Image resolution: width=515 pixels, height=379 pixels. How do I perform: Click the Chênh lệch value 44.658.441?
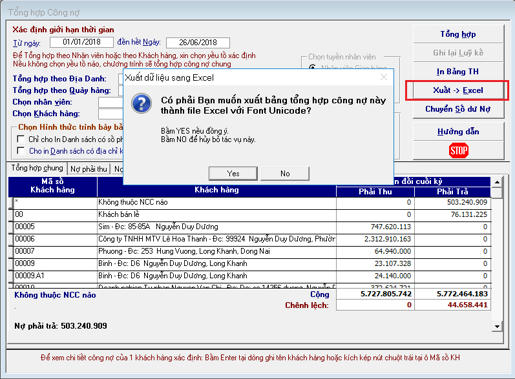tap(467, 305)
